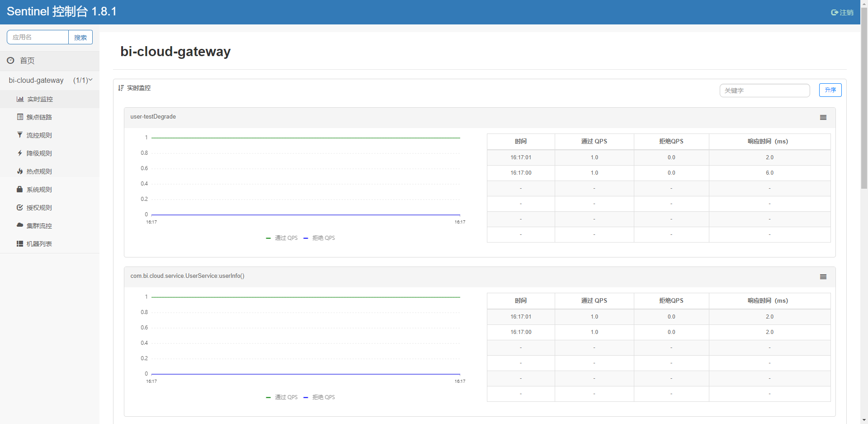Click the 降级规则 lightning bolt icon
Image resolution: width=868 pixels, height=424 pixels.
(20, 153)
